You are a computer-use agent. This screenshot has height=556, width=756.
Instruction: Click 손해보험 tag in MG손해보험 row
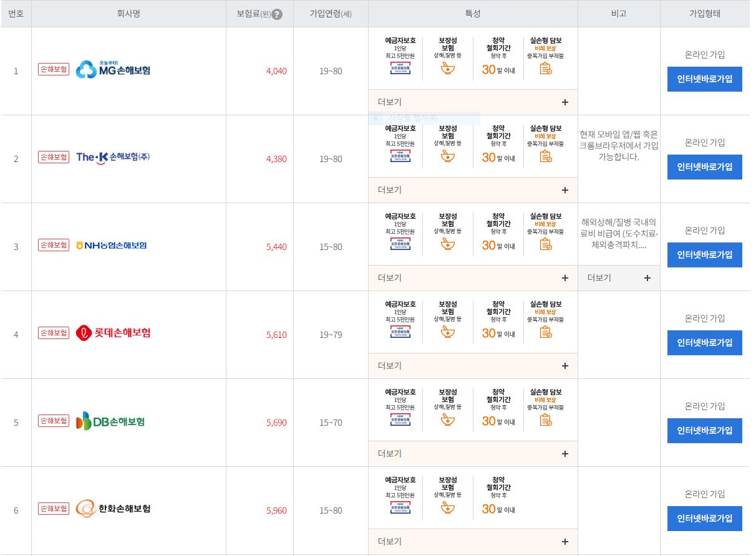pyautogui.click(x=54, y=69)
